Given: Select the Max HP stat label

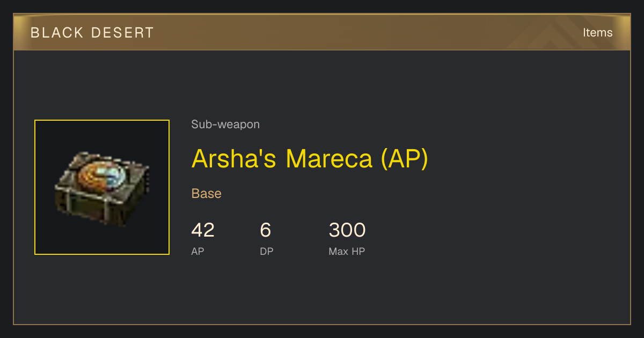Looking at the screenshot, I should click(347, 251).
